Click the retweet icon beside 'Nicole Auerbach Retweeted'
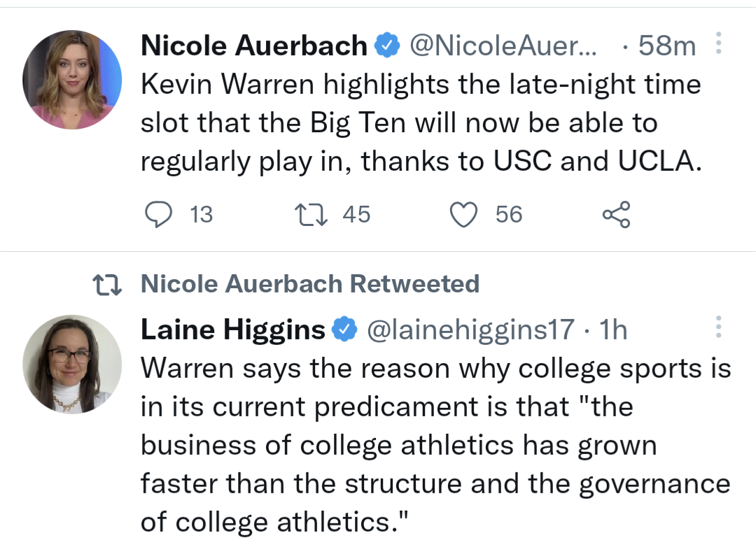Viewport: 756px width, 552px height. 107,284
